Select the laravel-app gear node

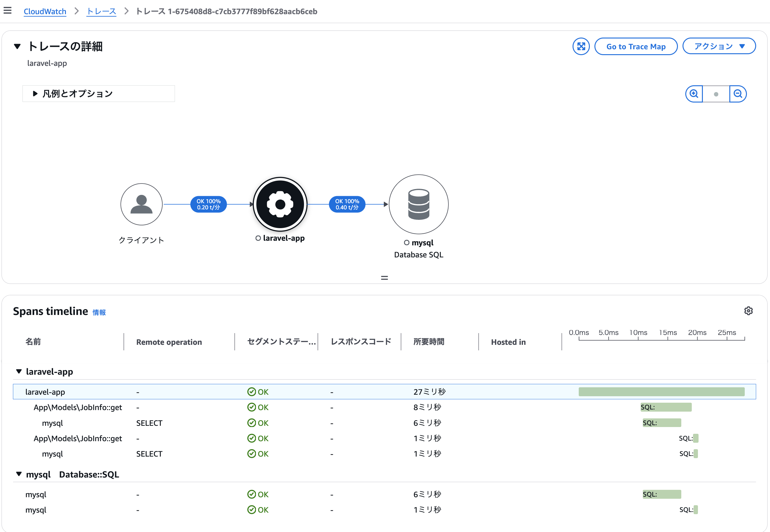280,204
